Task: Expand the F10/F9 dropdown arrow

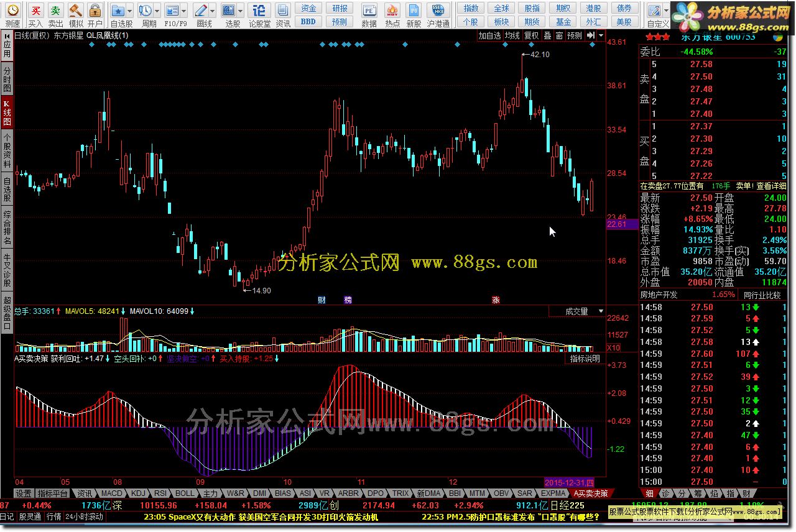Action: (x=183, y=11)
